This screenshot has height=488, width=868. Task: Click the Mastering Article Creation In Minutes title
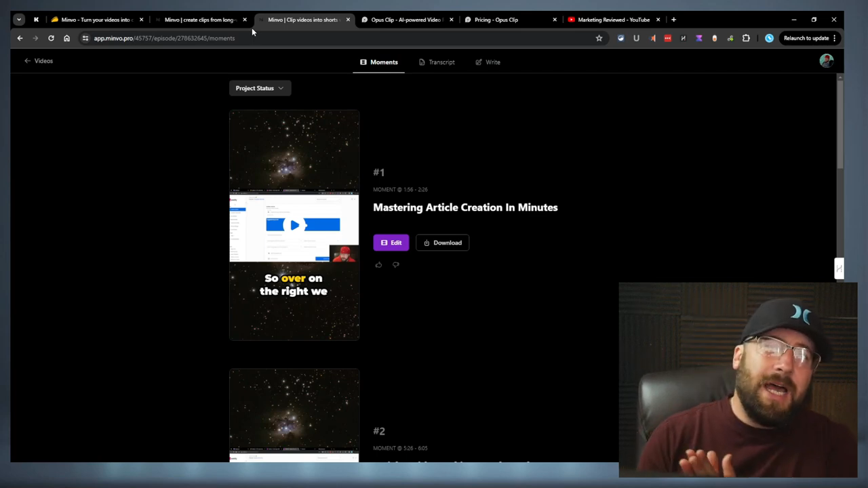click(465, 207)
